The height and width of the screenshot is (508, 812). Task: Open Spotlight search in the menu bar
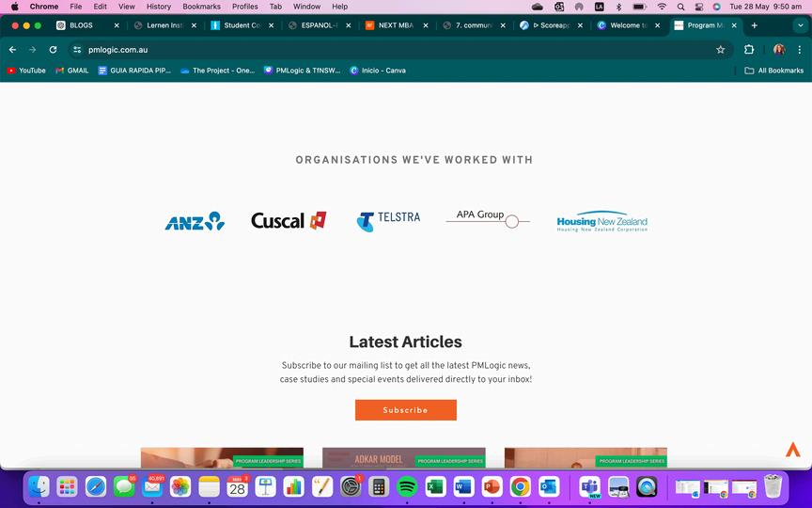pyautogui.click(x=681, y=7)
